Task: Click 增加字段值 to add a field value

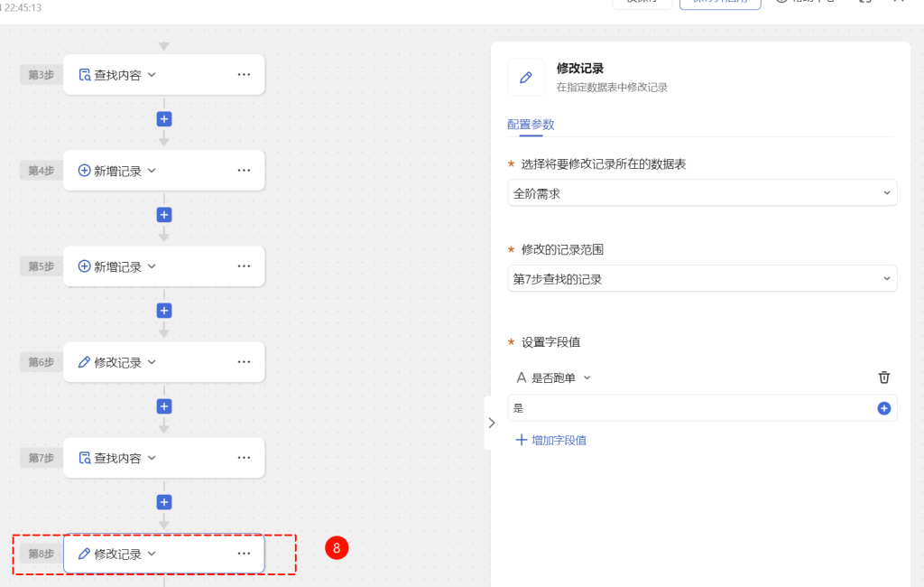Action: [x=551, y=440]
